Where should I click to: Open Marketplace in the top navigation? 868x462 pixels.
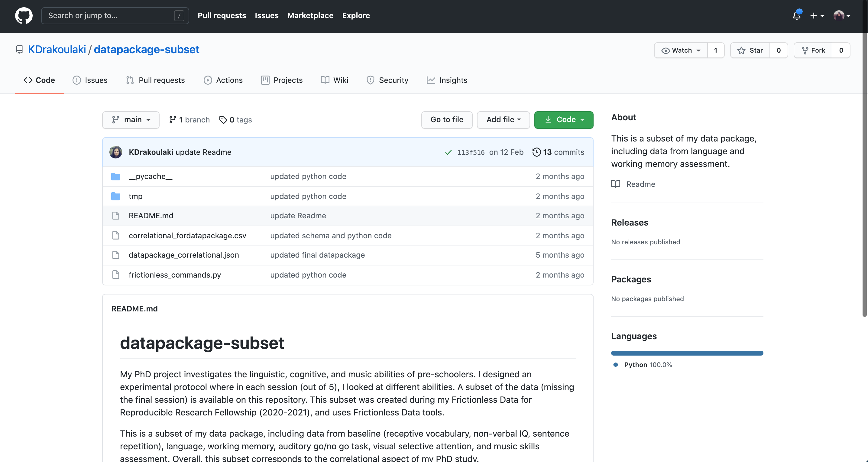[x=310, y=15]
